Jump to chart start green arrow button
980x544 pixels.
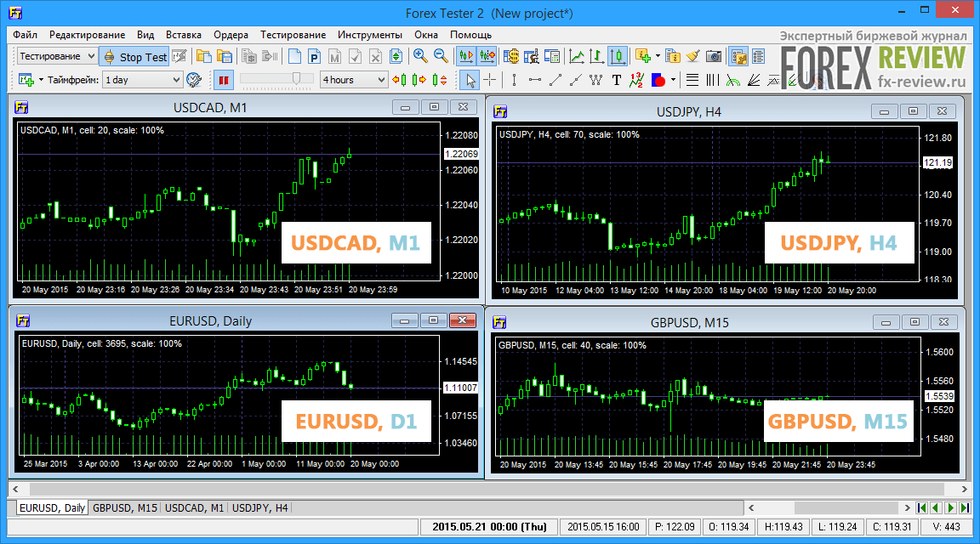(x=922, y=507)
